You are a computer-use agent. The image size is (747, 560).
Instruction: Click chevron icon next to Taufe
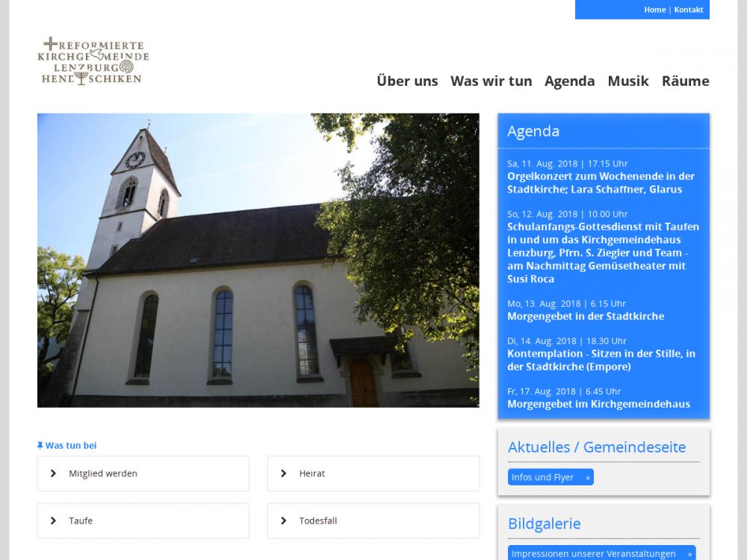(x=53, y=520)
